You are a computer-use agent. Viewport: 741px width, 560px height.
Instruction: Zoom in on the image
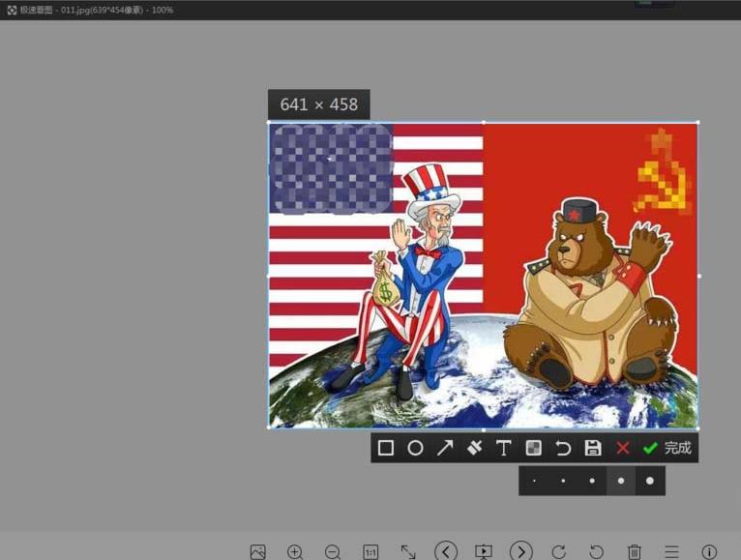click(295, 552)
